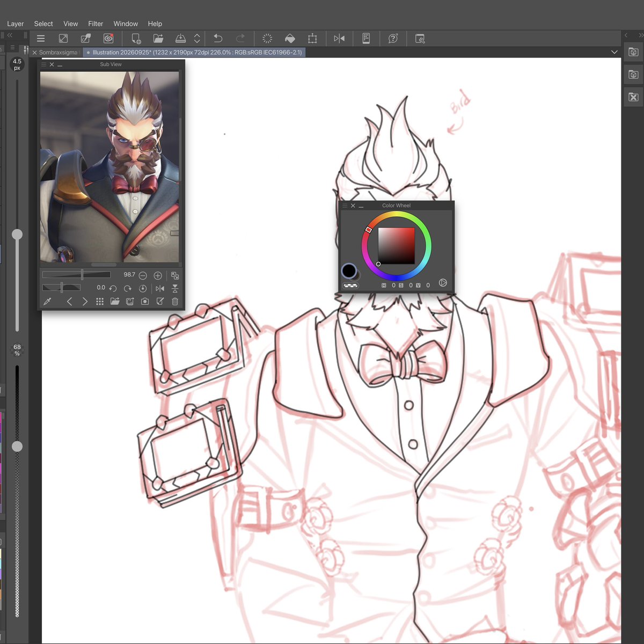This screenshot has width=644, height=644.
Task: Open the View menu
Action: click(x=71, y=24)
